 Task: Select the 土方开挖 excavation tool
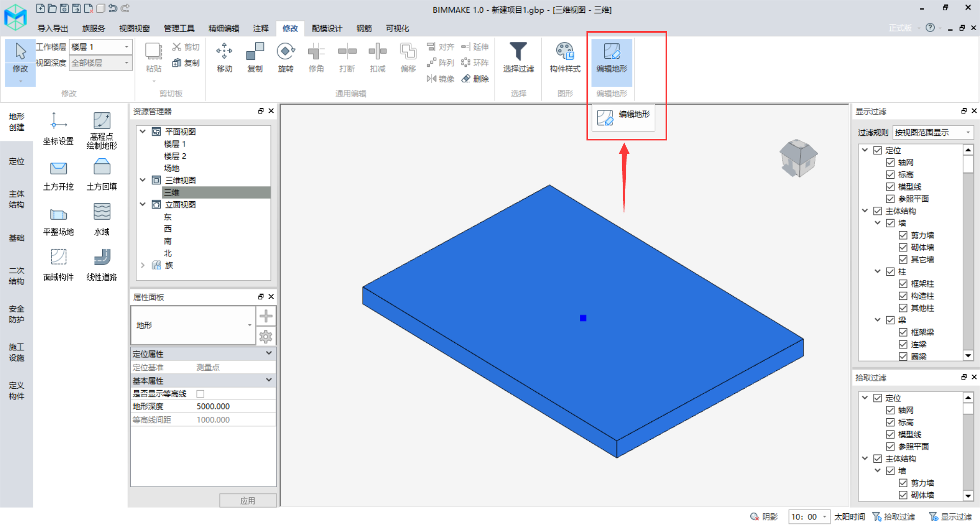58,175
